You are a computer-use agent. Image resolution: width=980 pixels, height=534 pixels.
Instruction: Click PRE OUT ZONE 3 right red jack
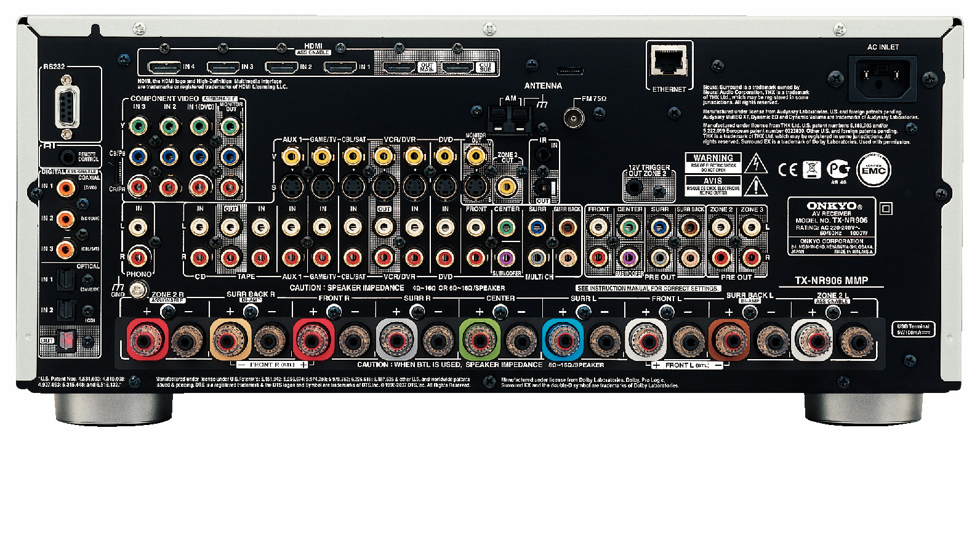point(752,257)
